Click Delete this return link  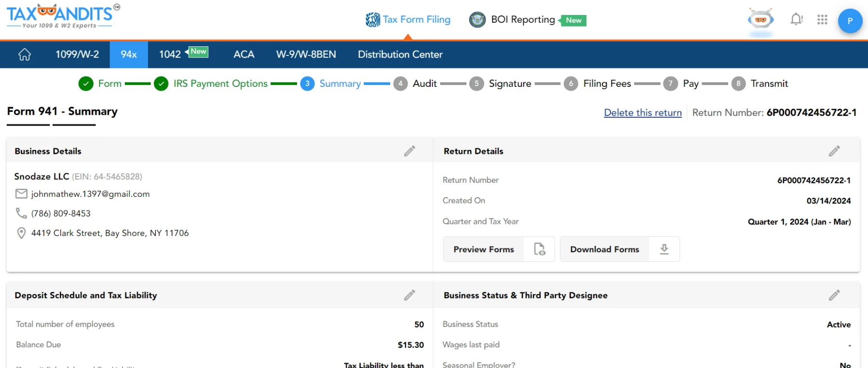point(643,113)
